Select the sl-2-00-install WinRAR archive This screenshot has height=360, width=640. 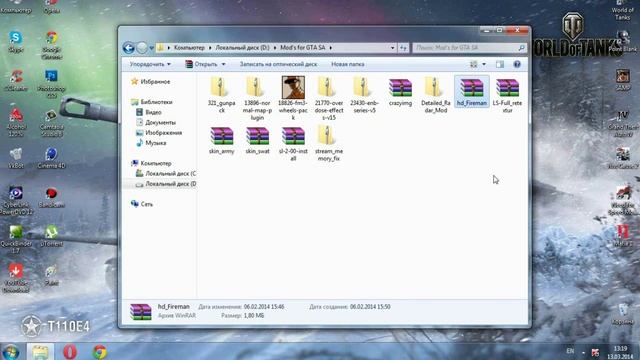tap(293, 143)
